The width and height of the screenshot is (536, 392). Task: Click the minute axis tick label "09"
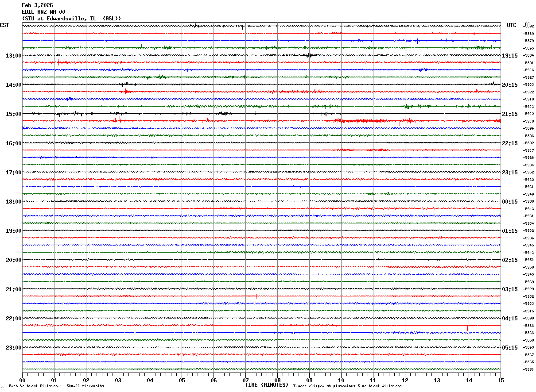click(309, 380)
